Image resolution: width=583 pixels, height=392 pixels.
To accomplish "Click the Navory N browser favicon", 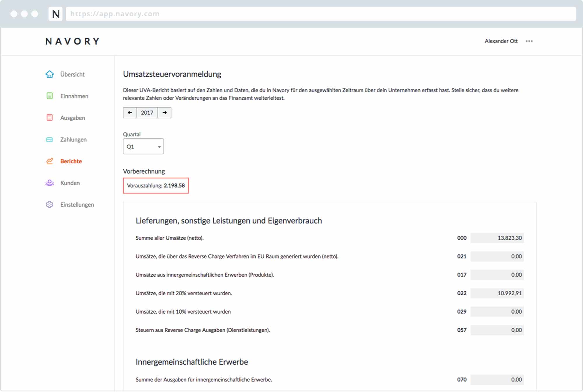I will 55,14.
